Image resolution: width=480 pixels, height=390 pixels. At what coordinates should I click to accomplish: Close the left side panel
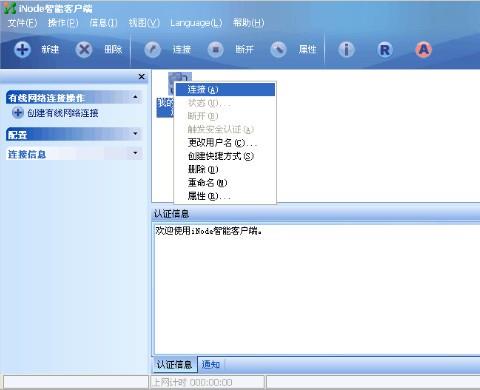142,77
